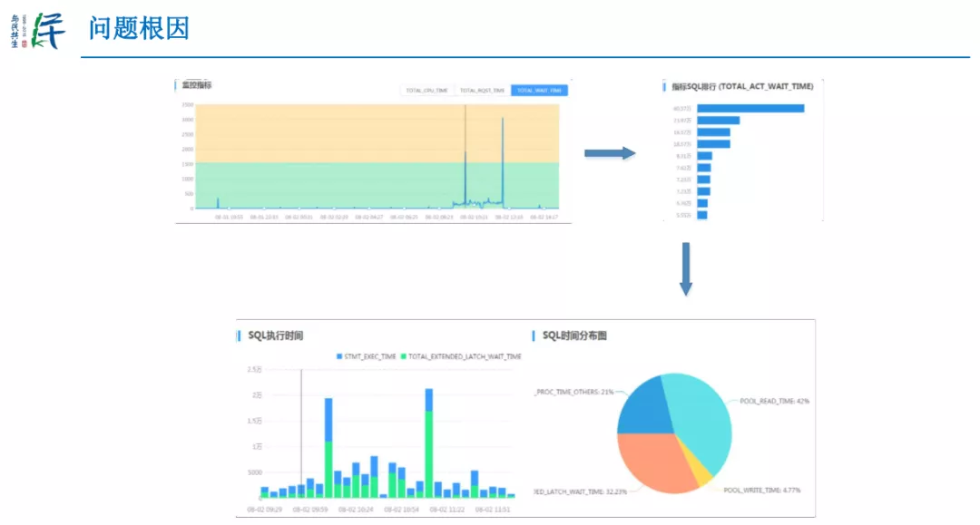Viewport: 980px width, 525px height.
Task: Click the green and blue logo beside the heading
Action: (47, 31)
